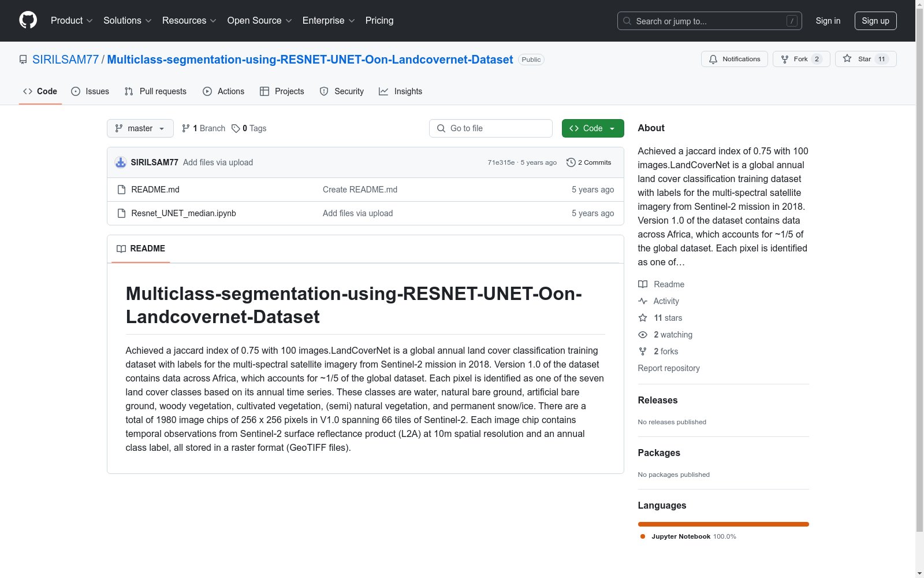Screen dimensions: 924x578
Task: Select the Code tab
Action: 40,91
